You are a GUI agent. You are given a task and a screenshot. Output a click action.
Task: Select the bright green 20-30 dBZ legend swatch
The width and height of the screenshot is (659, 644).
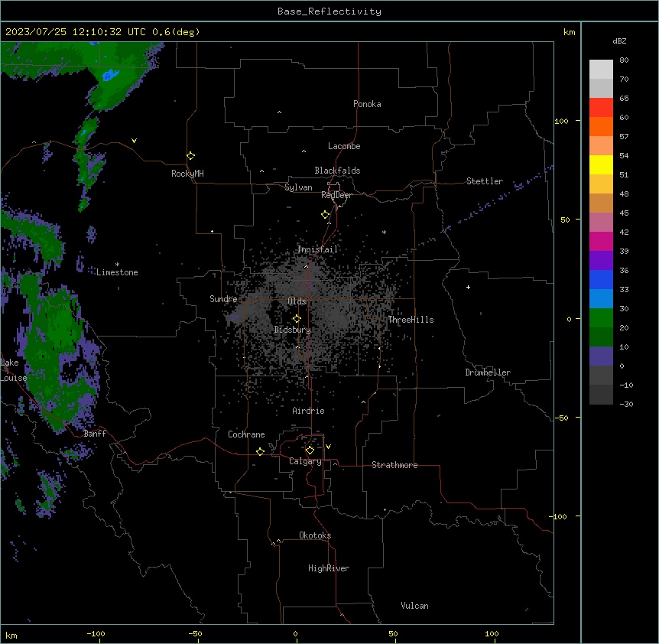pyautogui.click(x=601, y=318)
